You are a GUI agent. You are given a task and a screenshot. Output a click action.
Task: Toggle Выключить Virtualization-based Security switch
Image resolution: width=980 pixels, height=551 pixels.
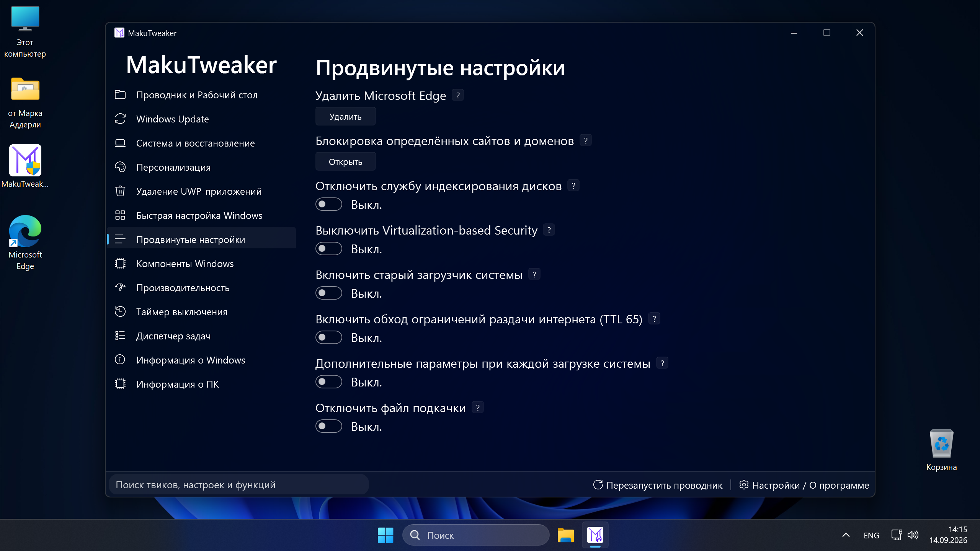329,249
